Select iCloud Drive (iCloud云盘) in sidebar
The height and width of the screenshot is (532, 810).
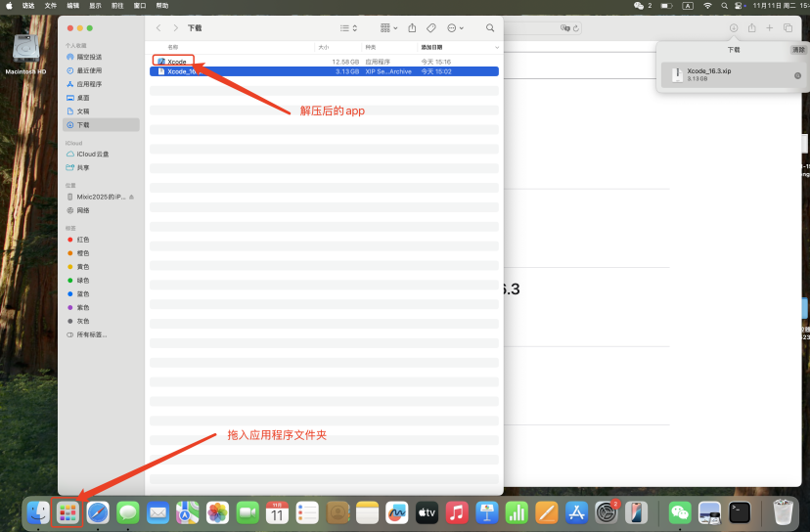click(101, 154)
